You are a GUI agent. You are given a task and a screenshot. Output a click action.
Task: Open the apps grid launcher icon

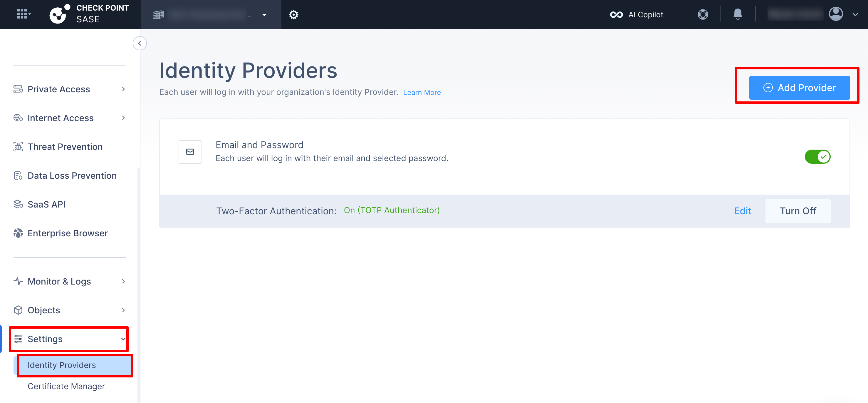point(23,14)
